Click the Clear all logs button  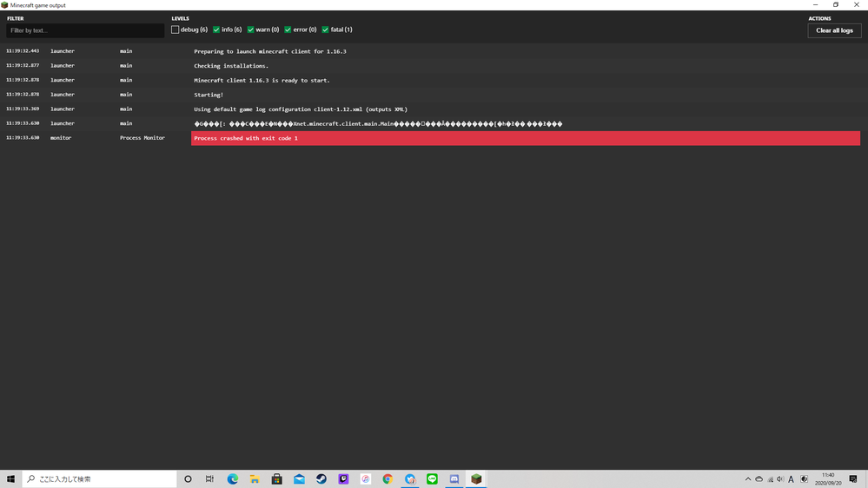coord(834,30)
